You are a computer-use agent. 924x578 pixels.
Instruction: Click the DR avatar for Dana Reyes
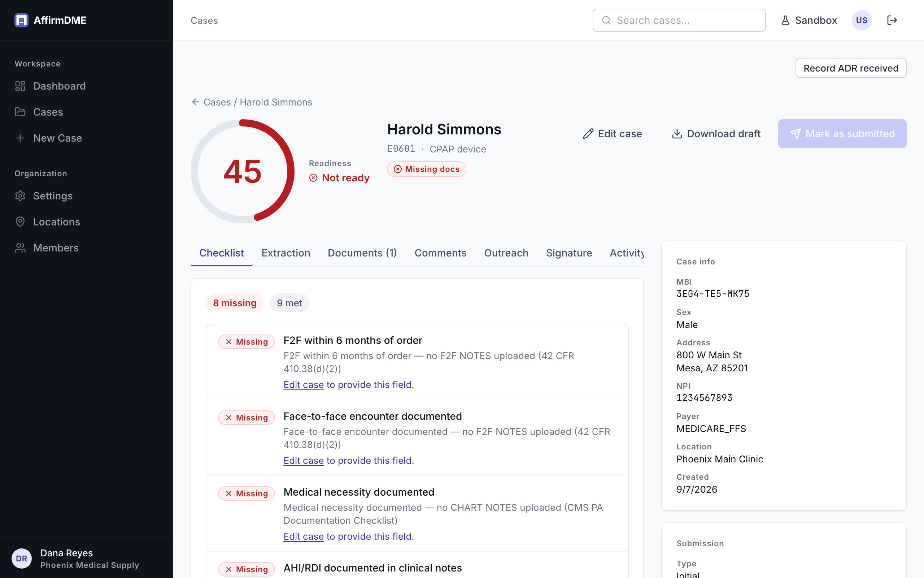tap(22, 558)
